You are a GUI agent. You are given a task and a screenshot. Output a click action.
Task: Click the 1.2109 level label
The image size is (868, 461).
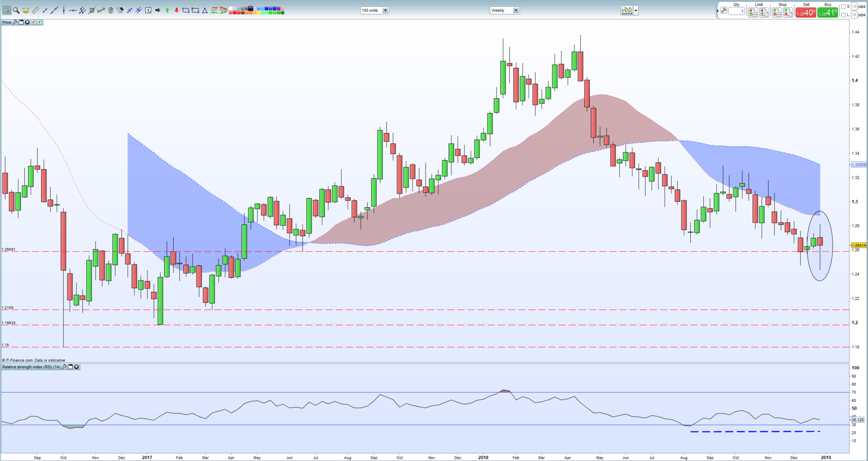[x=7, y=308]
